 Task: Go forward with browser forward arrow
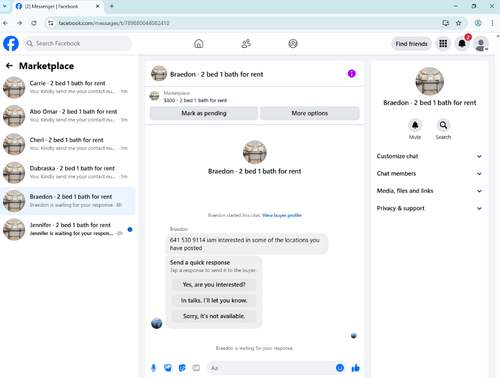[x=20, y=23]
